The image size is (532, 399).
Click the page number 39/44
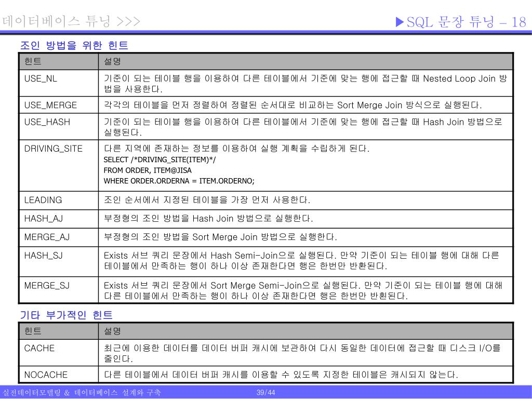(265, 393)
